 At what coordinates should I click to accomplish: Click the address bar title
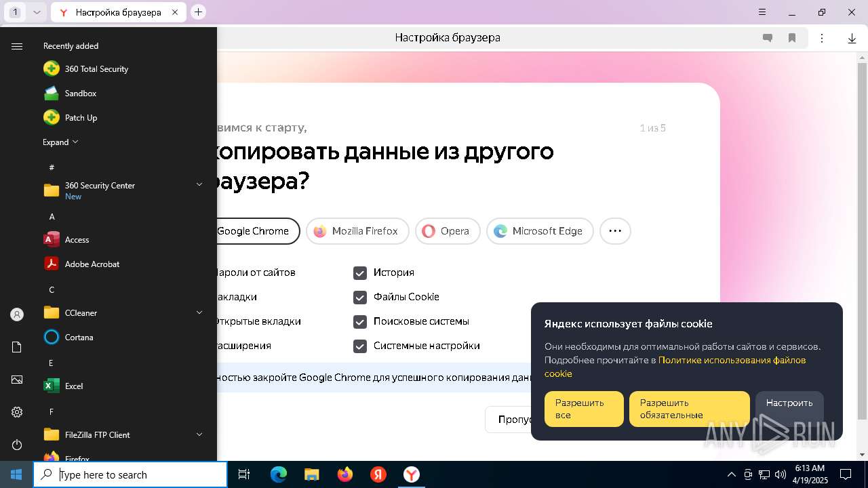448,38
